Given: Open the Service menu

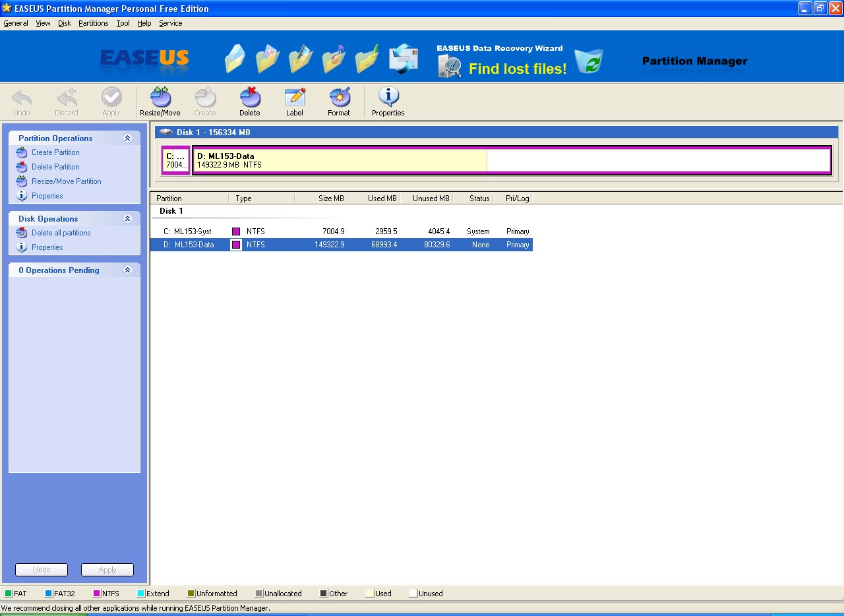Looking at the screenshot, I should pos(171,23).
